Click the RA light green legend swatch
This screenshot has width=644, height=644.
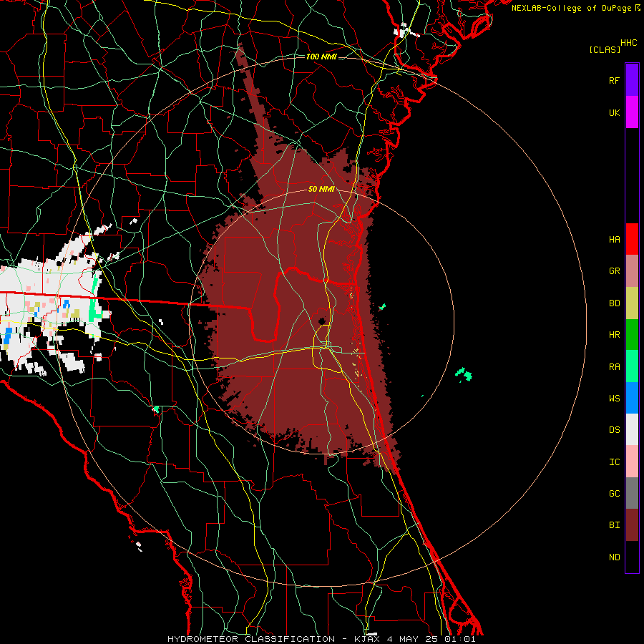tap(632, 366)
